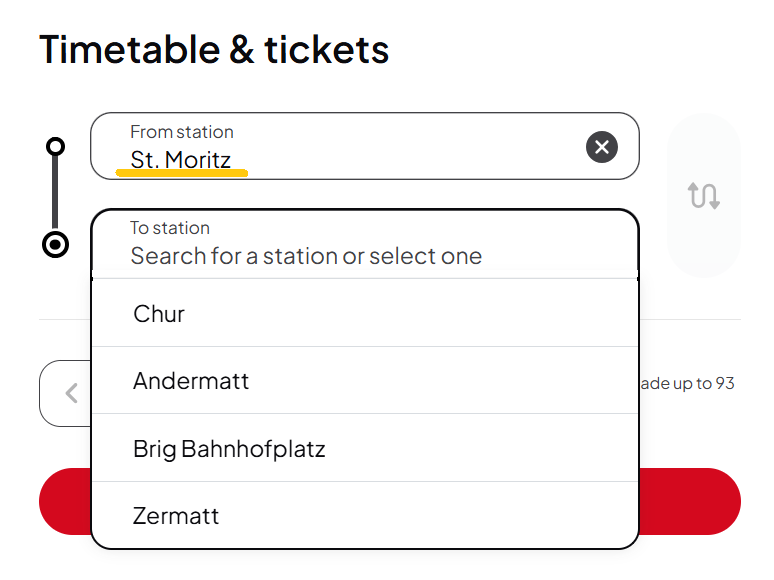Image resolution: width=774 pixels, height=580 pixels.
Task: Click the To station label
Action: tap(170, 228)
